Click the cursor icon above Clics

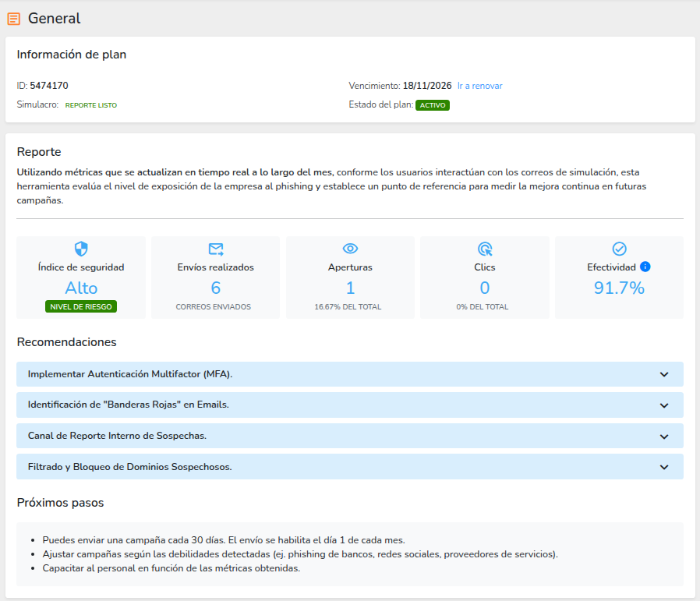click(x=485, y=249)
